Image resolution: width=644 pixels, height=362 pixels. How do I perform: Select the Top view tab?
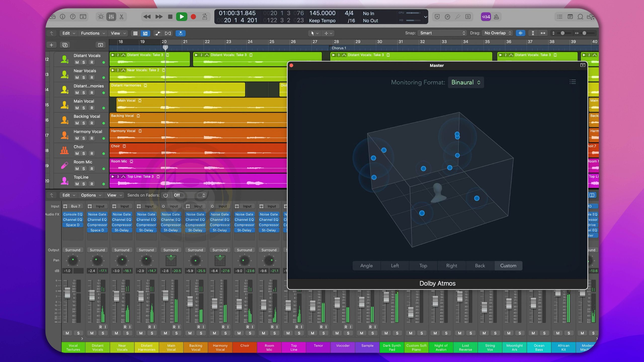click(x=423, y=265)
